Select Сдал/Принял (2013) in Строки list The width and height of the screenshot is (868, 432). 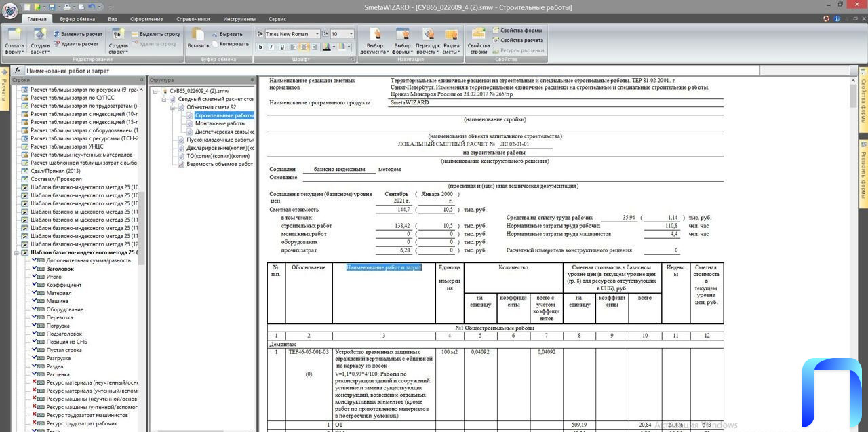pos(56,171)
